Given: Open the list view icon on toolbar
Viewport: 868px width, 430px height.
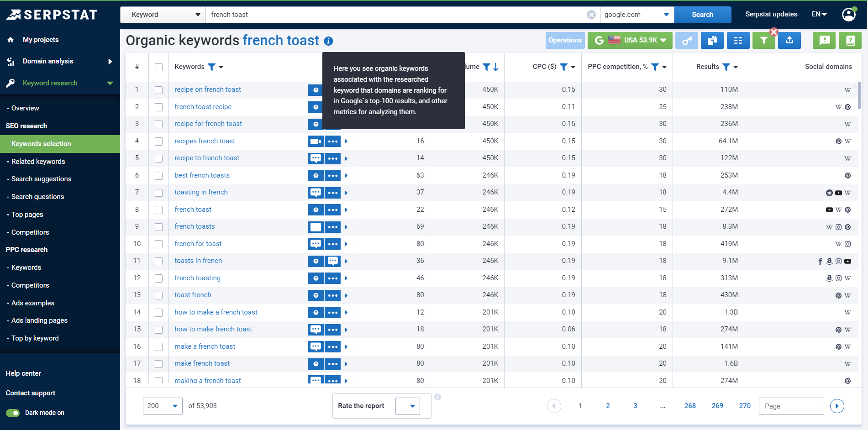Looking at the screenshot, I should coord(738,40).
